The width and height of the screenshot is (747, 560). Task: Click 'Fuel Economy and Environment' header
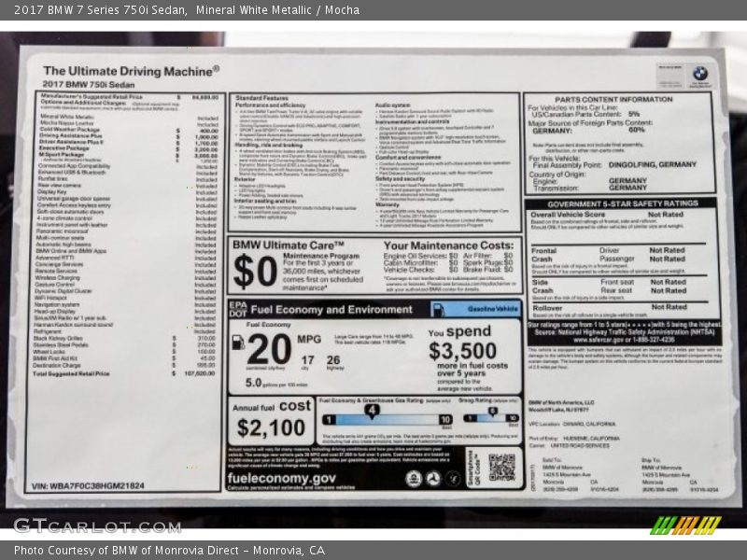point(331,310)
